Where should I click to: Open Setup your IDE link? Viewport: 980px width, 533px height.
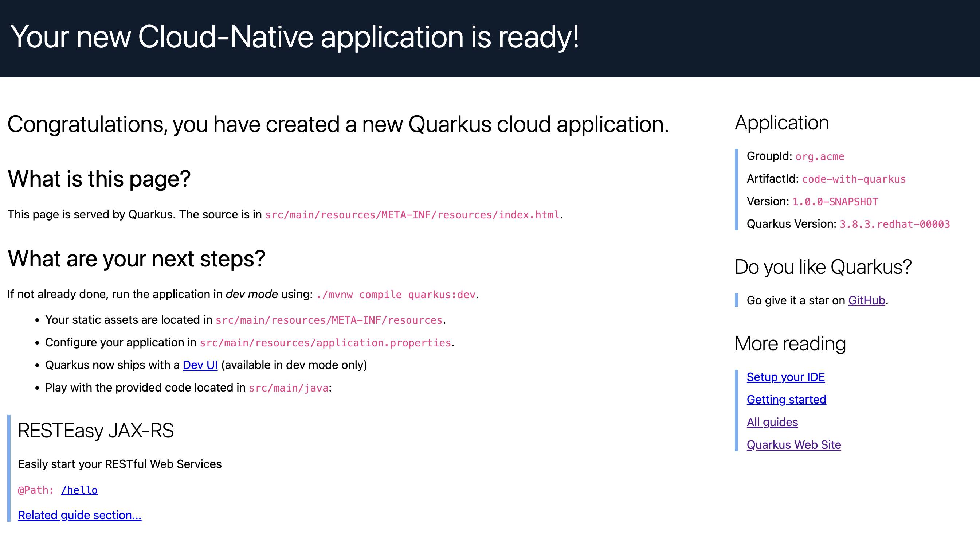click(785, 377)
